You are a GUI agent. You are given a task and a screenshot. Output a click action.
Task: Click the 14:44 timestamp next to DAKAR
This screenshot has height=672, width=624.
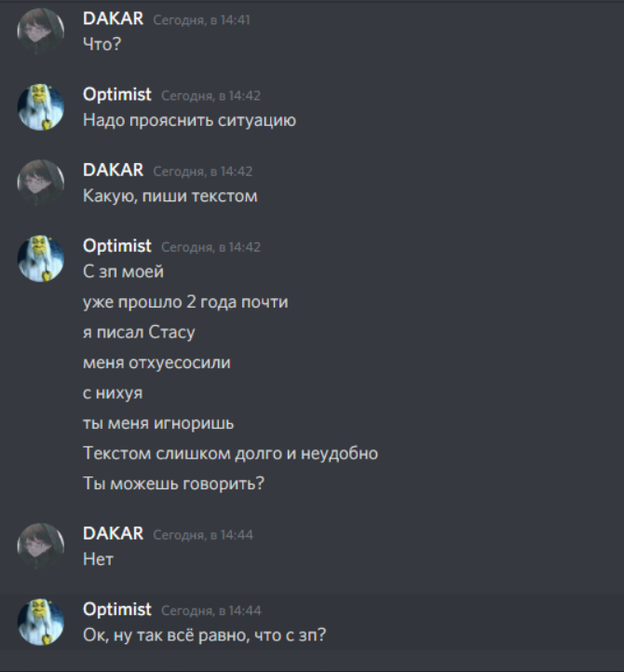pyautogui.click(x=203, y=535)
